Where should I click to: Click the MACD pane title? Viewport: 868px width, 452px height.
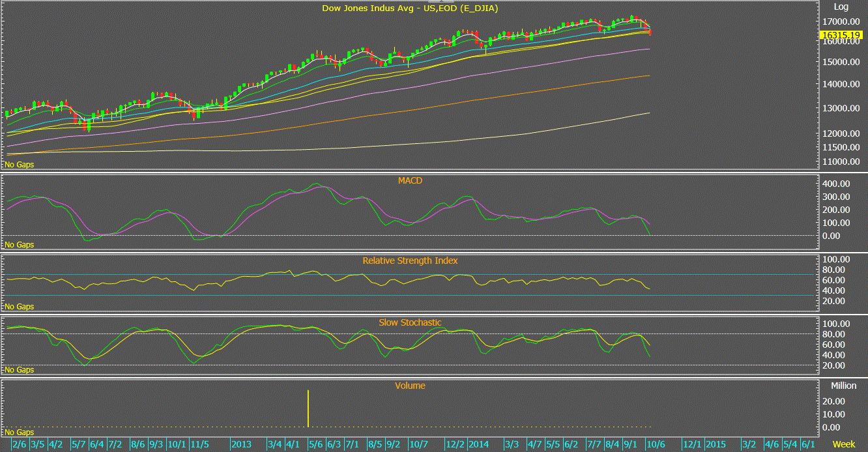point(410,180)
